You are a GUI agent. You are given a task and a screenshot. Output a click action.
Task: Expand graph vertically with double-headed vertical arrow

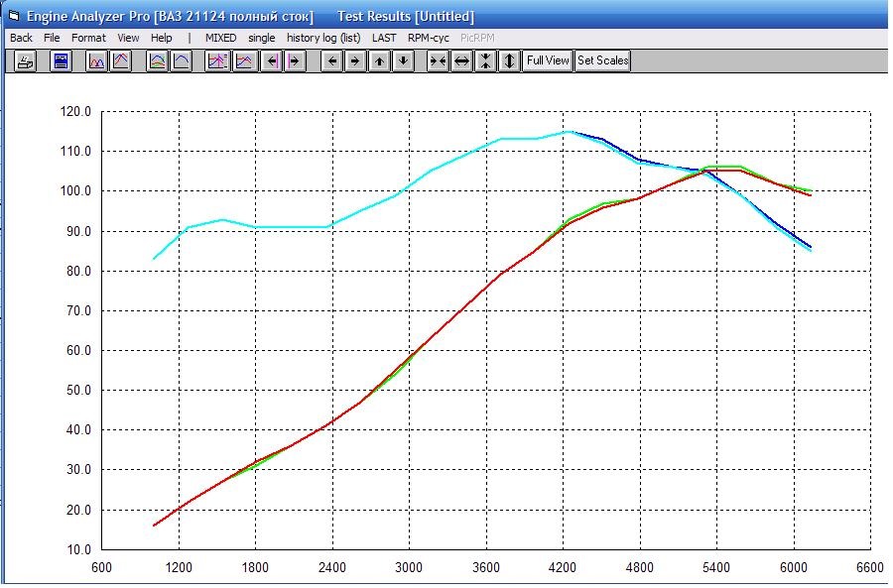509,60
